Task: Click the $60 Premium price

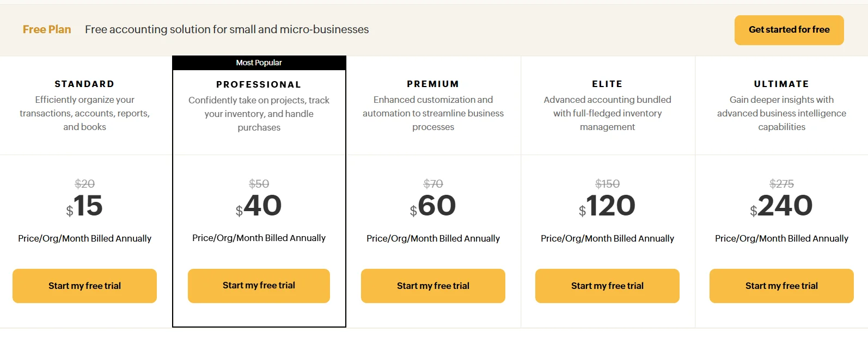Action: pyautogui.click(x=435, y=206)
